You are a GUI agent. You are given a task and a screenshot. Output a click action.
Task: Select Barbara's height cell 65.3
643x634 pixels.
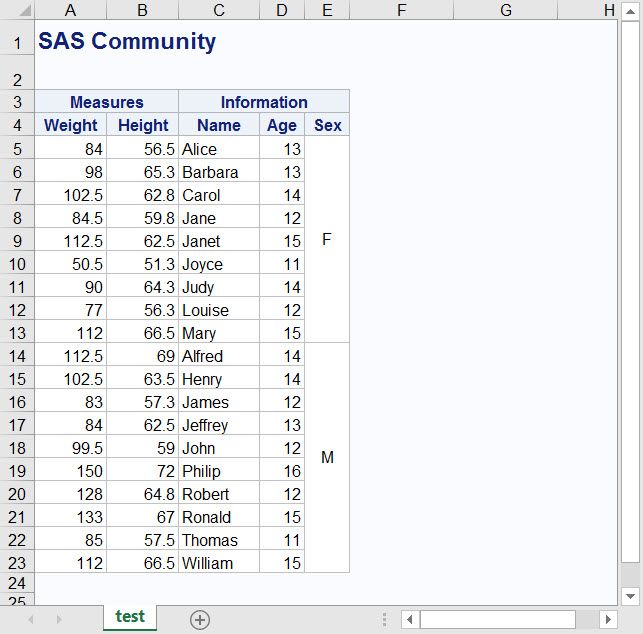[142, 171]
